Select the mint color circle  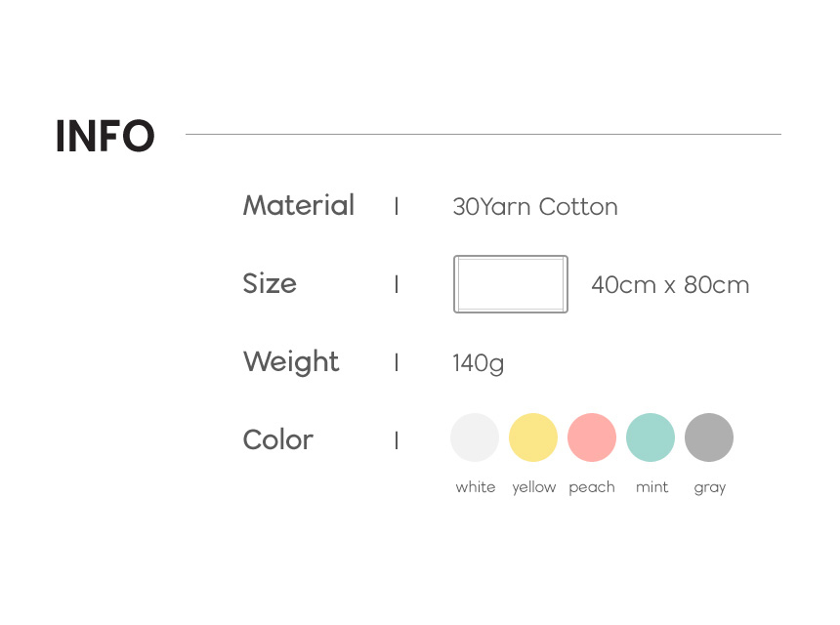[x=651, y=437]
